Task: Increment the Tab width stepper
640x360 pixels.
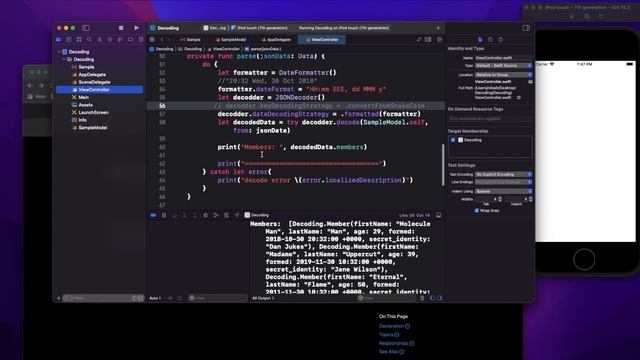Action: pyautogui.click(x=500, y=198)
